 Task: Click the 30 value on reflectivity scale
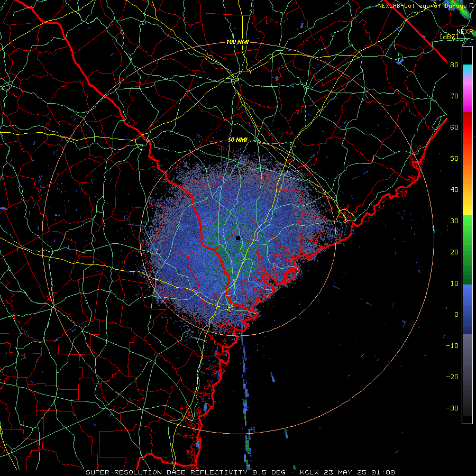click(x=454, y=221)
